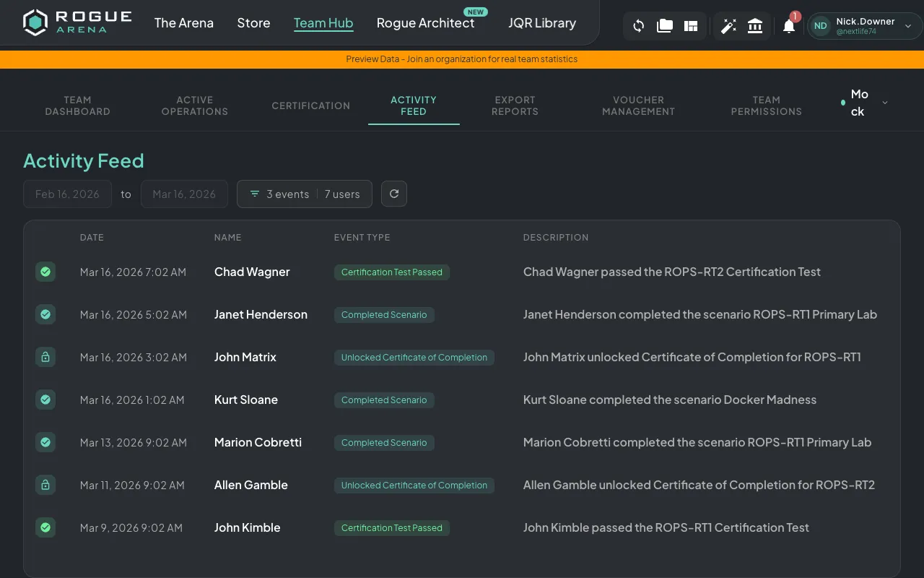
Task: Open the JQR Library menu item
Action: coord(542,23)
